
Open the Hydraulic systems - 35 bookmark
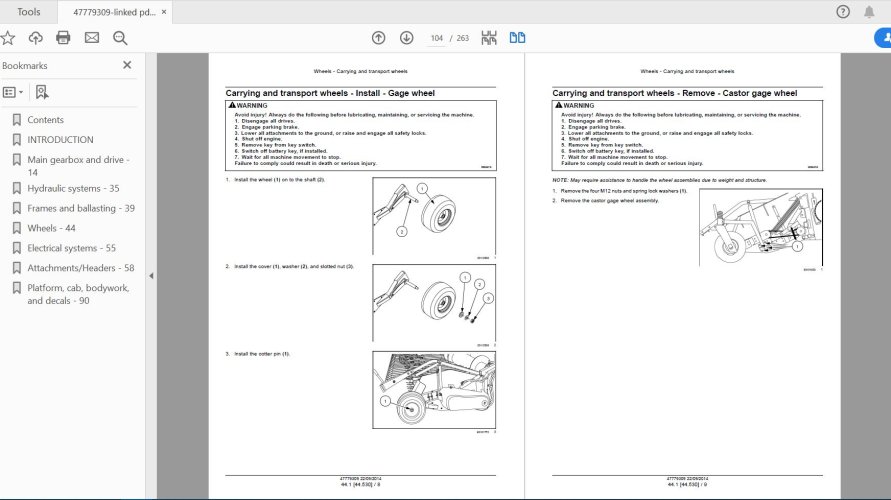[x=73, y=188]
